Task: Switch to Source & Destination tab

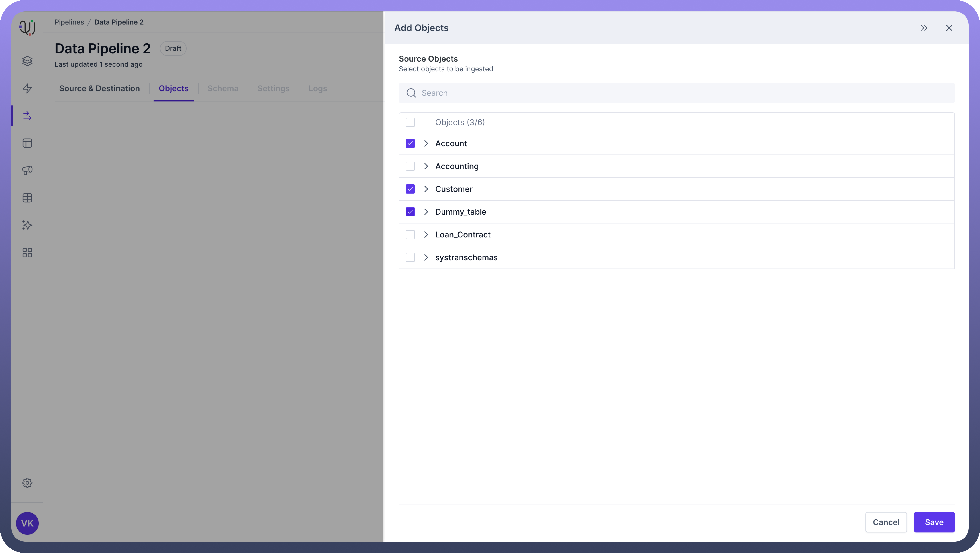Action: (x=99, y=88)
